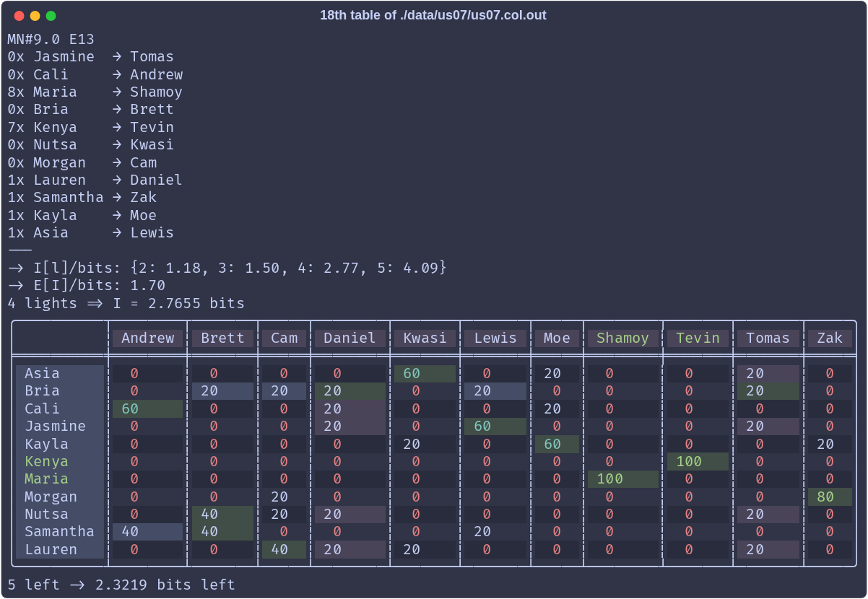Click the Zak column header
Viewport: 868px width, 599px height.
(x=830, y=338)
